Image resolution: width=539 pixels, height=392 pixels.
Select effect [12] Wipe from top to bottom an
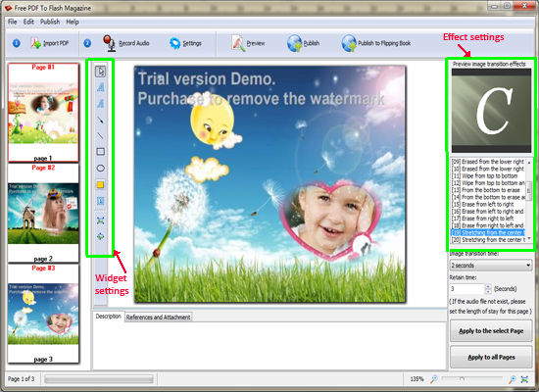click(487, 183)
